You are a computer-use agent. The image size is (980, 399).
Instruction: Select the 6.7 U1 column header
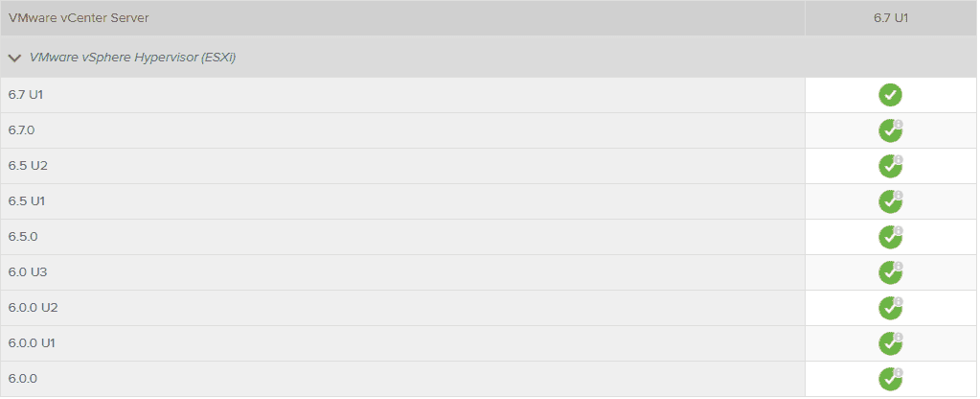click(x=890, y=18)
